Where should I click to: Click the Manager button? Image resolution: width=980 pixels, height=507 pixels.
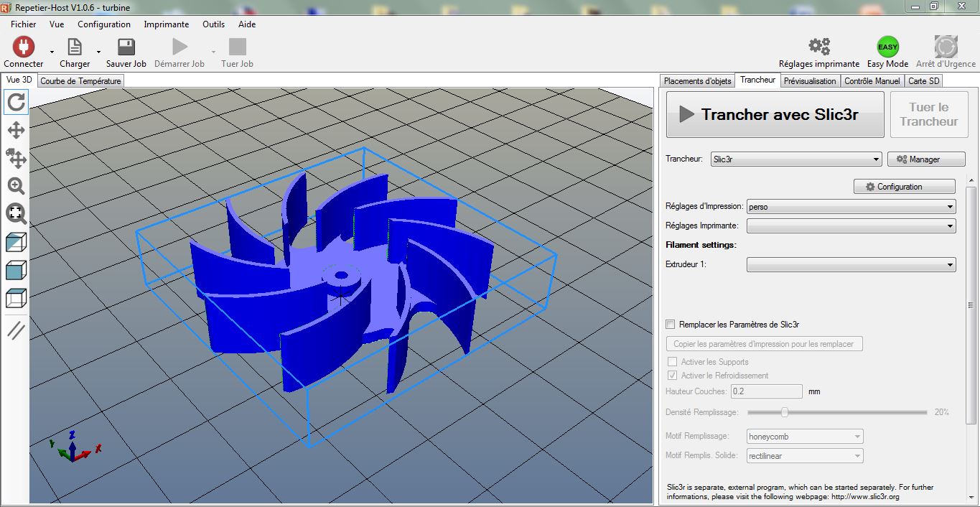pyautogui.click(x=926, y=159)
